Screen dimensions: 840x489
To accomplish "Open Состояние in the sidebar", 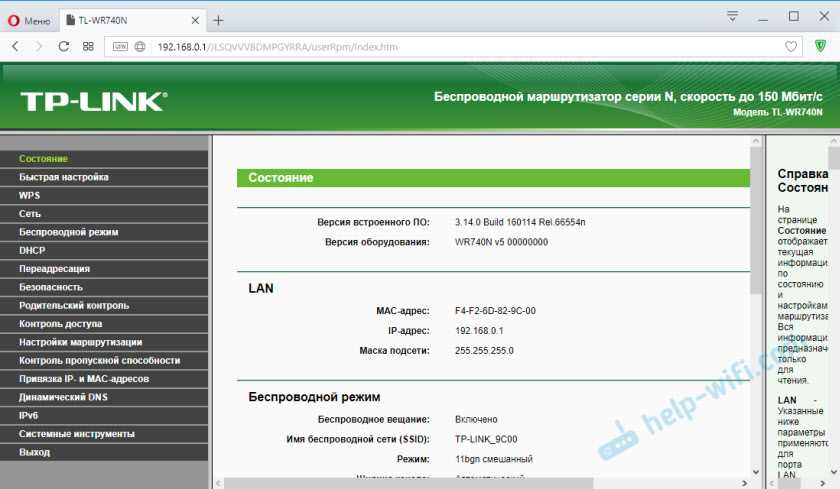I will pos(104,159).
